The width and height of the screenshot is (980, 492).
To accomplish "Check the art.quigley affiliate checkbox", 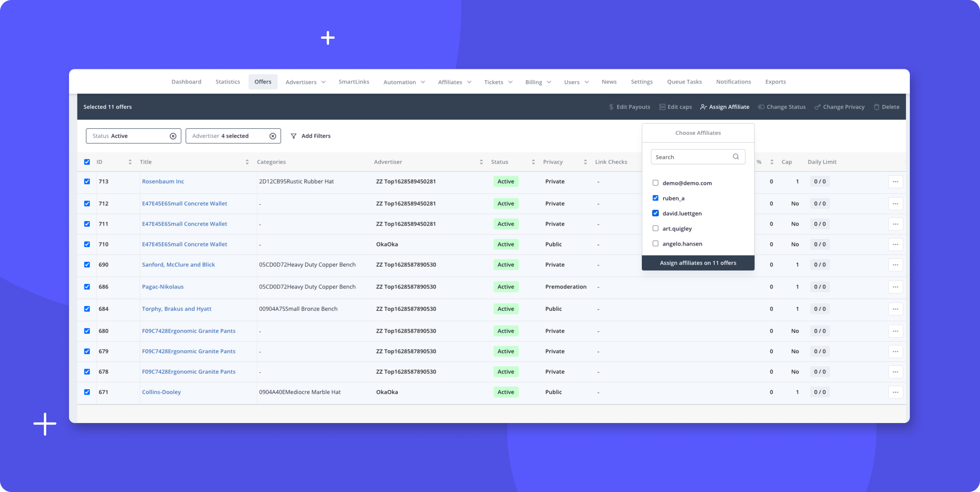I will point(655,228).
